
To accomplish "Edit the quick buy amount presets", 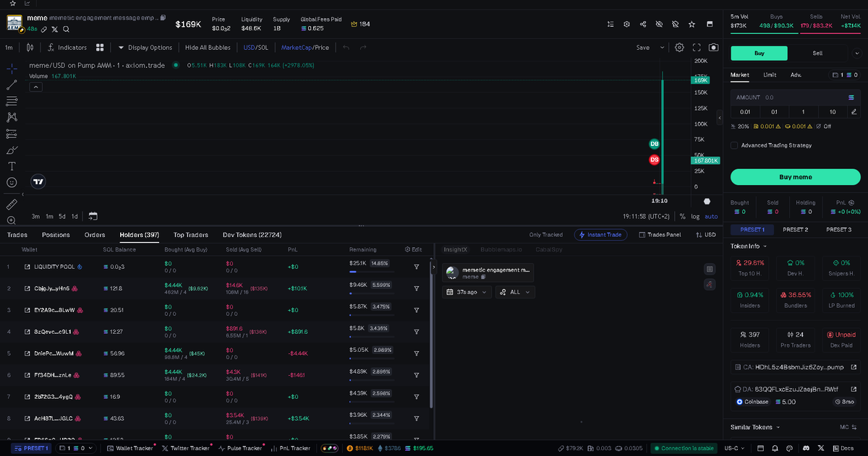I will [854, 112].
